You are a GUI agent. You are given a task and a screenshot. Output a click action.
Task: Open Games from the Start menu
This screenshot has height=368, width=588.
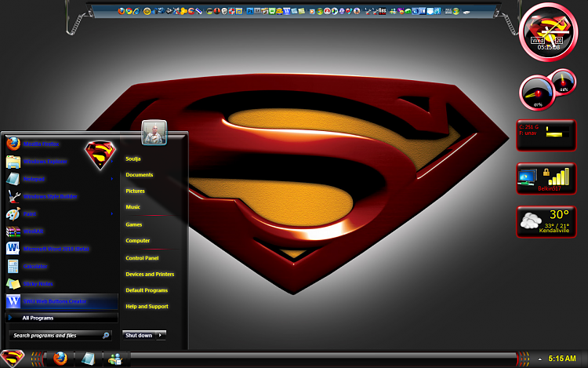[134, 224]
